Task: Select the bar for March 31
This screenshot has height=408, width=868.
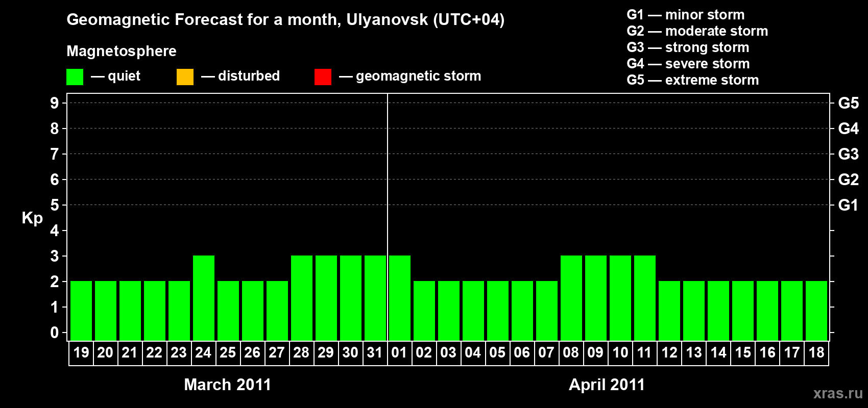Action: click(x=375, y=298)
